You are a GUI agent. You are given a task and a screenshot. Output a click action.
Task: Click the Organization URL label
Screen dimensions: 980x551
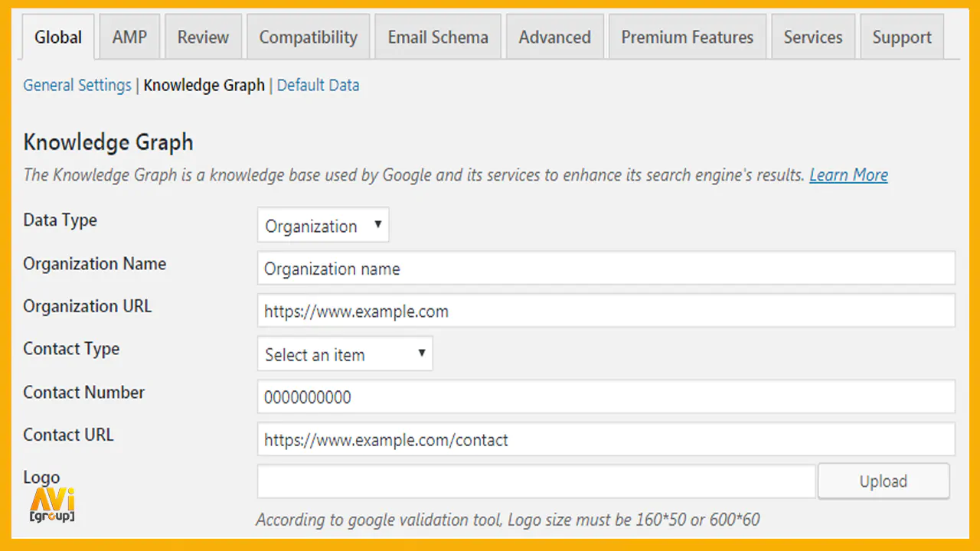(x=87, y=306)
